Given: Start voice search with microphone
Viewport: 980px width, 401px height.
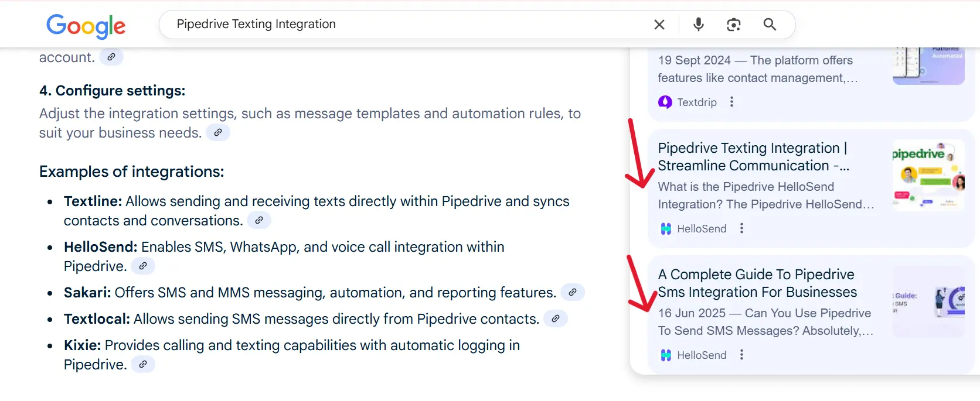Looking at the screenshot, I should [x=698, y=25].
